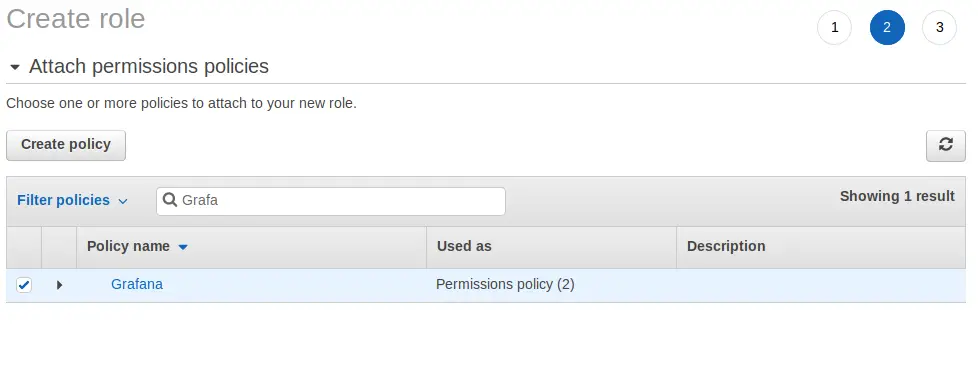Open the Filter policies dropdown
The height and width of the screenshot is (366, 978).
pos(72,200)
